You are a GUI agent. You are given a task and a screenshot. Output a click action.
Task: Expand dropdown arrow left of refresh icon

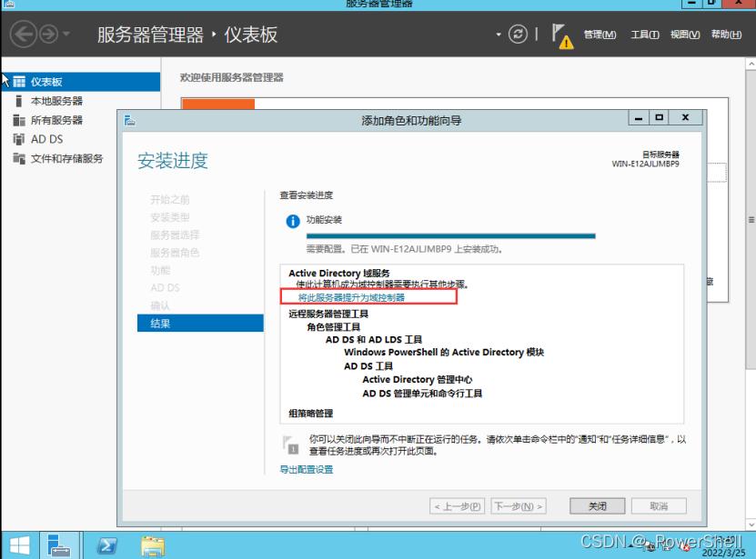pos(498,35)
